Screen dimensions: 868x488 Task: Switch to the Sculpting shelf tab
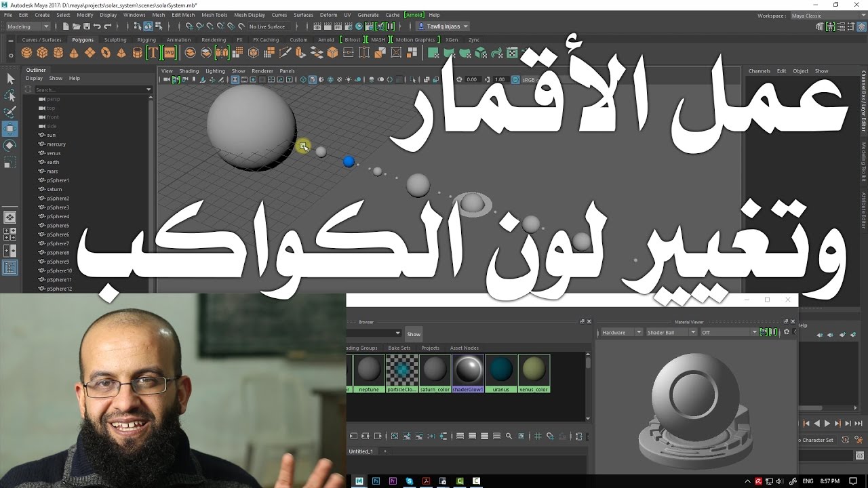tap(115, 40)
